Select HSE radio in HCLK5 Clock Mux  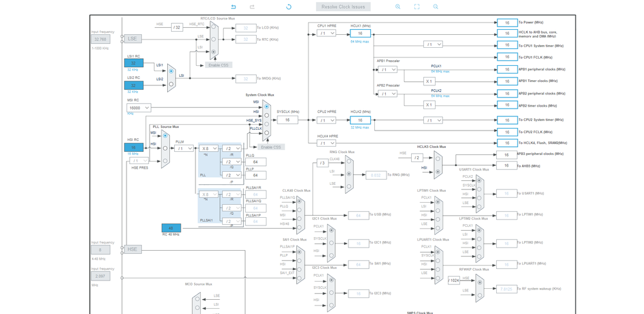pyautogui.click(x=438, y=160)
